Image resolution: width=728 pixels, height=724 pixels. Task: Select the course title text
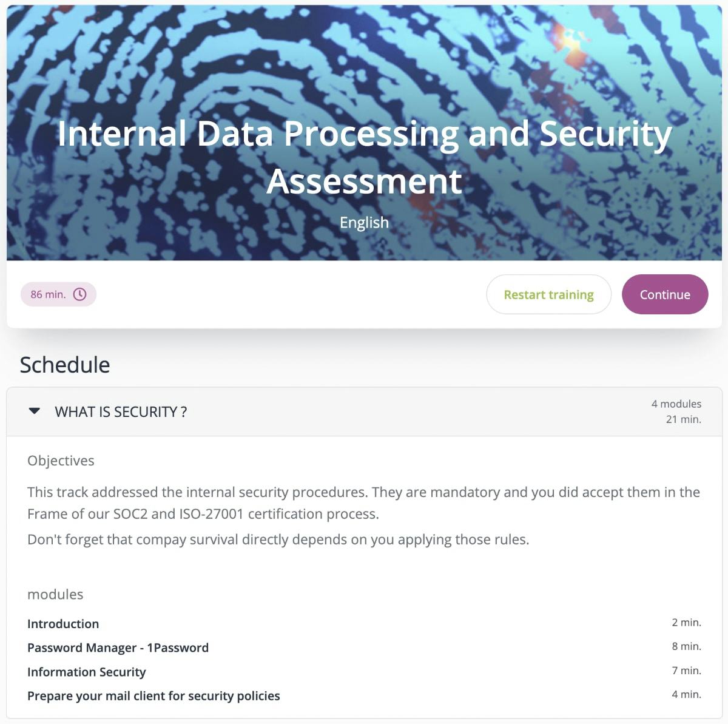[364, 157]
